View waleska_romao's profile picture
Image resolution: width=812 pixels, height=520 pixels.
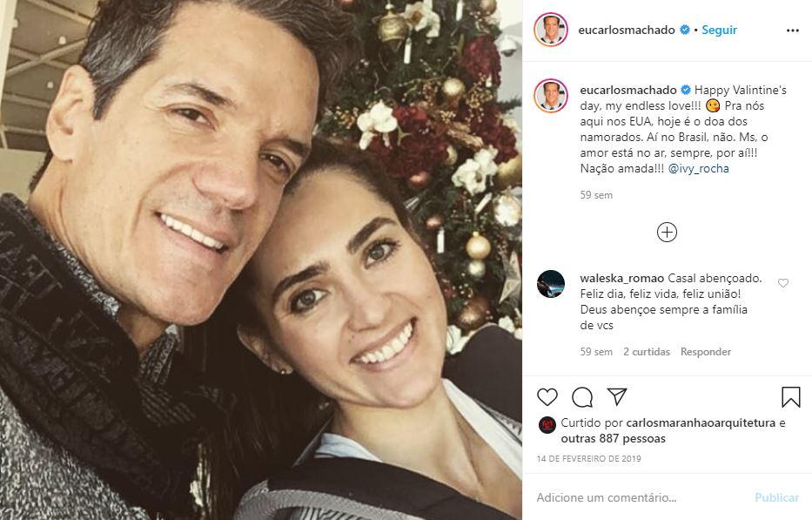click(551, 285)
